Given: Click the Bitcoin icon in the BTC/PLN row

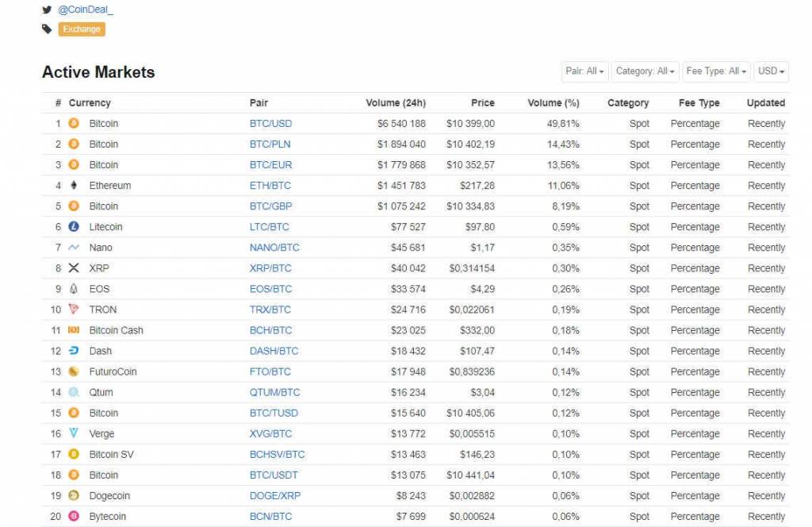Looking at the screenshot, I should pyautogui.click(x=74, y=144).
